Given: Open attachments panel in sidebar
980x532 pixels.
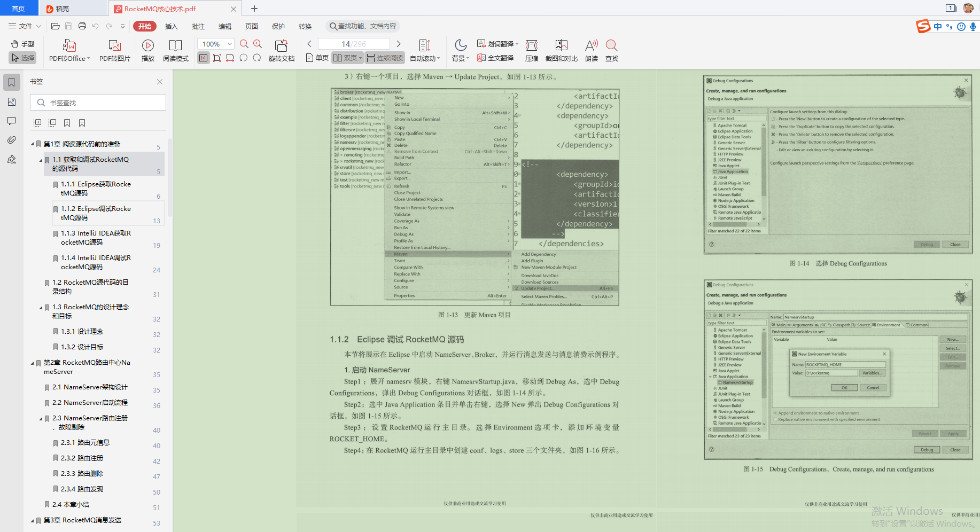Looking at the screenshot, I should (12, 140).
